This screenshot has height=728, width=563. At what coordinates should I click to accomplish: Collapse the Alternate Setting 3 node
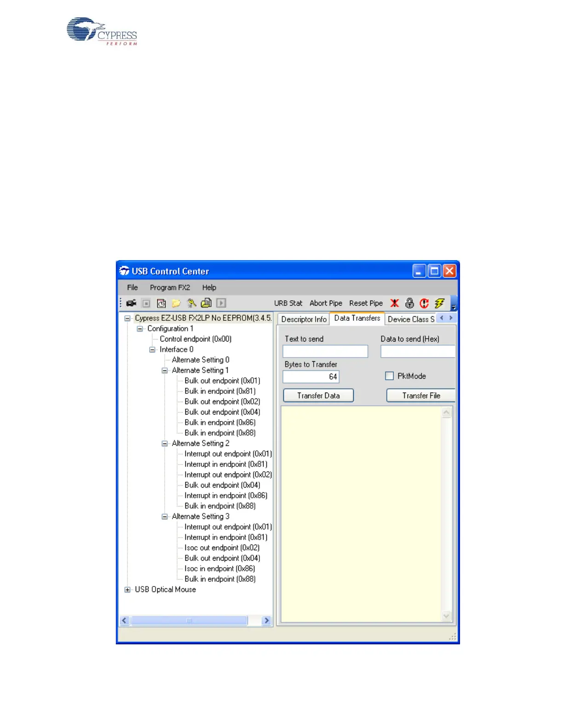165,517
